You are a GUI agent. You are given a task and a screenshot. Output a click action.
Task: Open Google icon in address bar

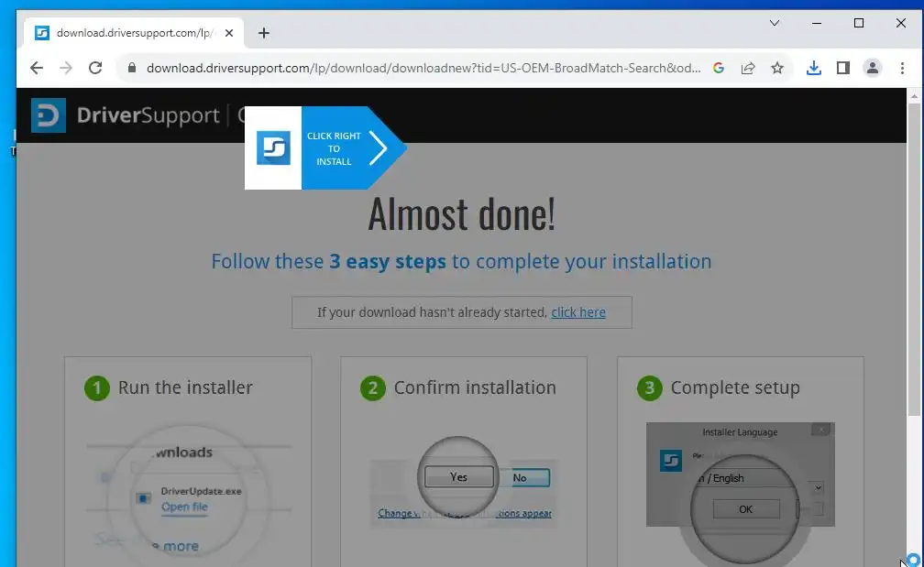tap(719, 68)
